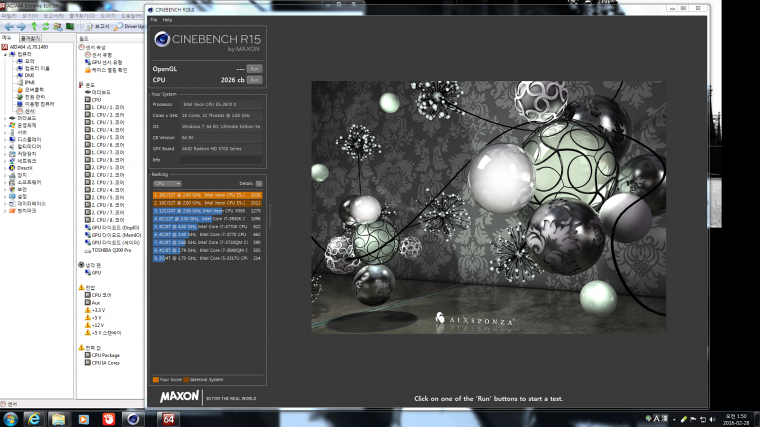This screenshot has width=760, height=427.
Task: Open the first menu in AIDA64 menu bar
Action: tap(9, 16)
